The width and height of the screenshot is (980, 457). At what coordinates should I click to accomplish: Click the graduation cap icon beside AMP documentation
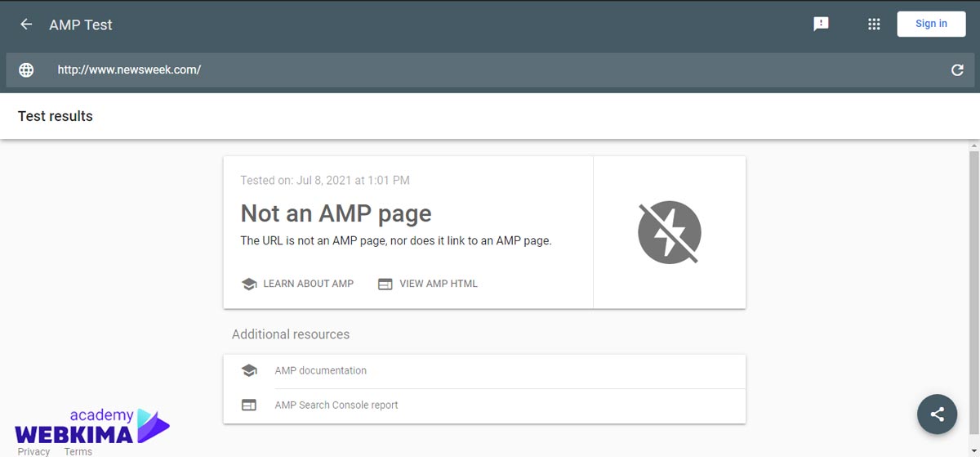pos(249,371)
